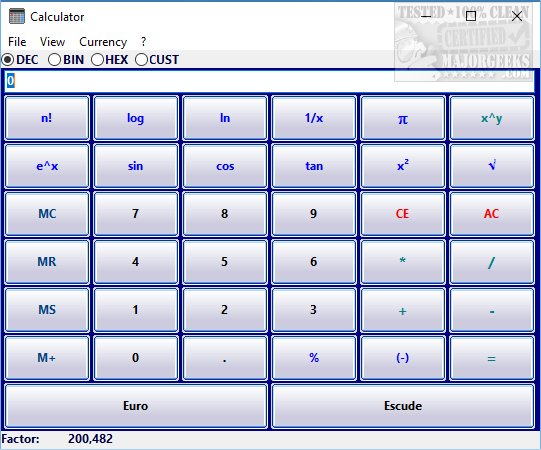Click the red AC clear button
The width and height of the screenshot is (541, 450).
[492, 214]
